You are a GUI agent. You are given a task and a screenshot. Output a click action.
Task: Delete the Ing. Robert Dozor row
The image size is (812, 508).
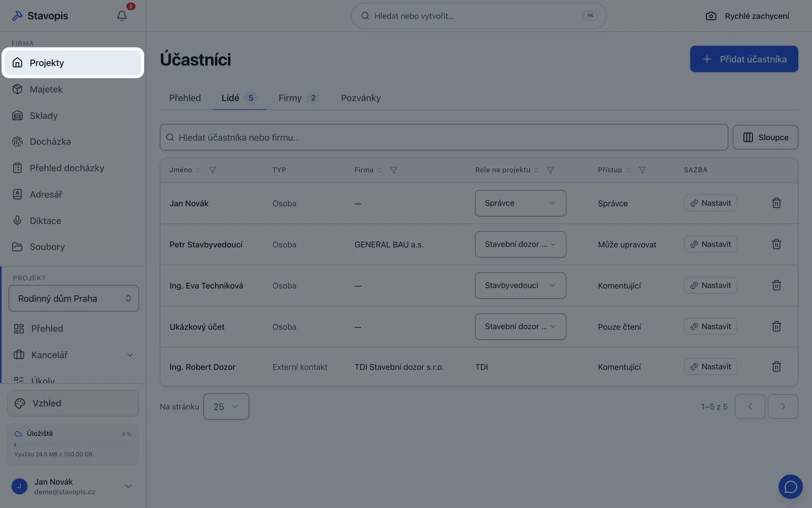[x=776, y=367]
